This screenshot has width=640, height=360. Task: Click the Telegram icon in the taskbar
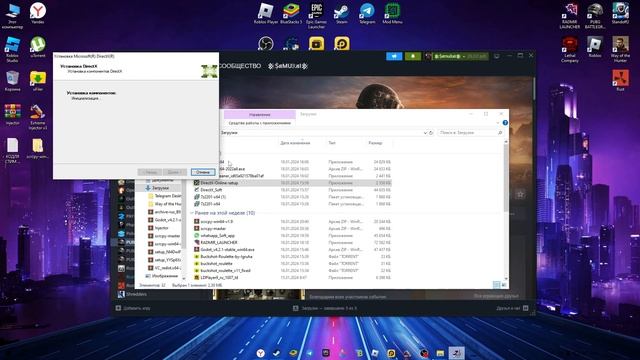[309, 353]
